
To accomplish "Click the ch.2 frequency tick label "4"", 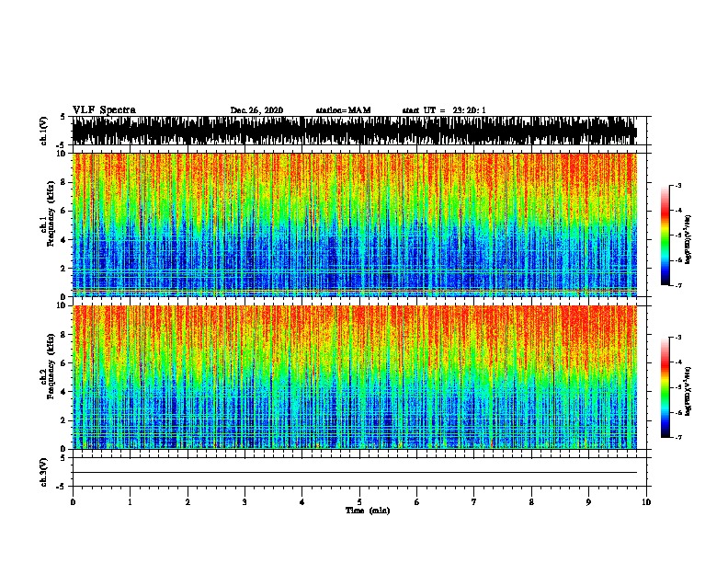I will pos(63,392).
